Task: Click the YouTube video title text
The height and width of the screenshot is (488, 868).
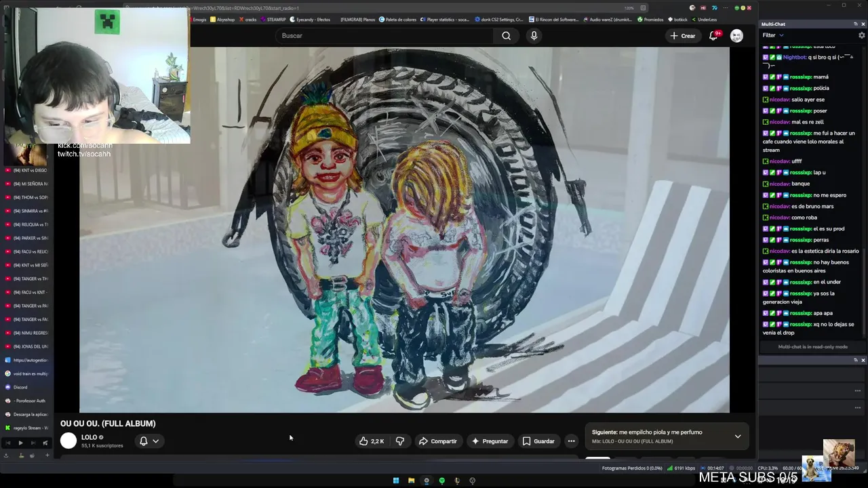Action: pyautogui.click(x=108, y=424)
